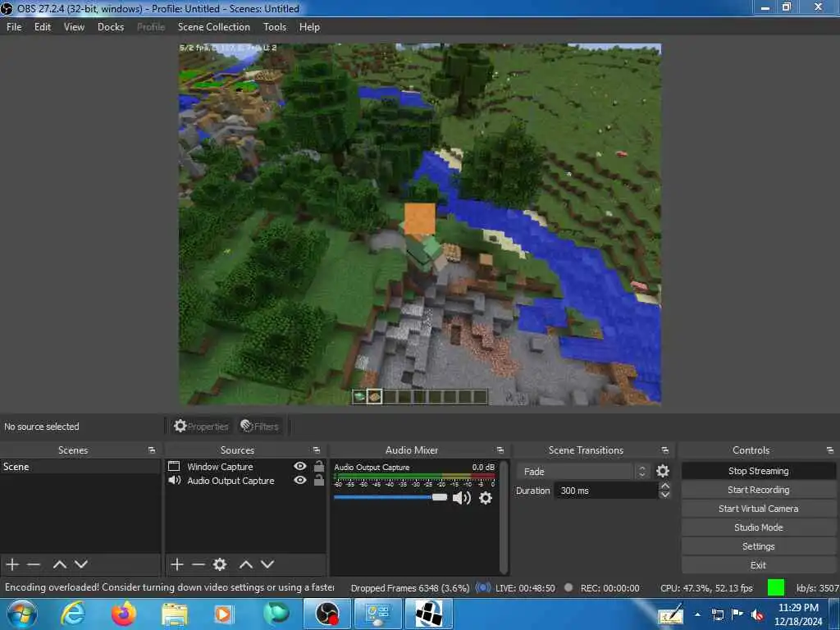Move scene up in Scenes panel
Image resolution: width=840 pixels, height=630 pixels.
click(x=59, y=564)
